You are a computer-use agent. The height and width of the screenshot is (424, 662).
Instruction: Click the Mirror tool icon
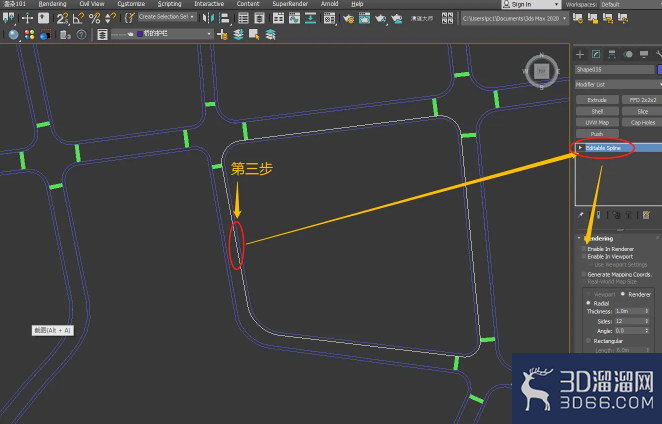click(x=208, y=18)
